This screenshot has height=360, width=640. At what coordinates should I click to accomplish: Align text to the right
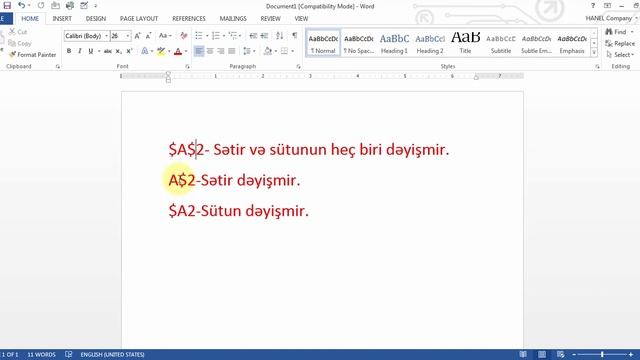(x=221, y=51)
